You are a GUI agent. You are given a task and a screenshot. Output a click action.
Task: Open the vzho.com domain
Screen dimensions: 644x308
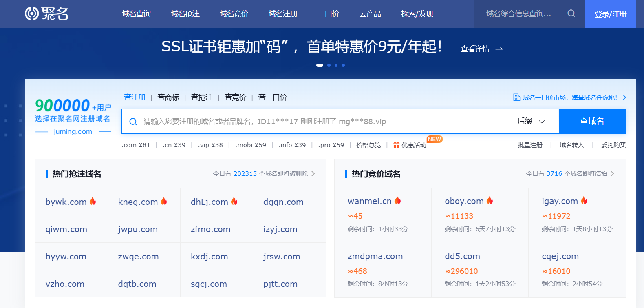click(x=65, y=284)
